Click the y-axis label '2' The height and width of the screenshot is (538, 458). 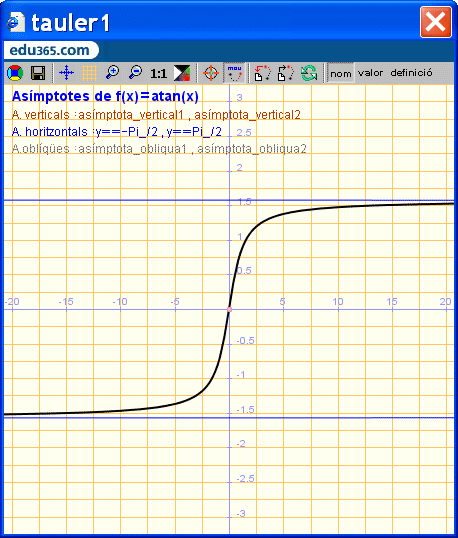[239, 167]
